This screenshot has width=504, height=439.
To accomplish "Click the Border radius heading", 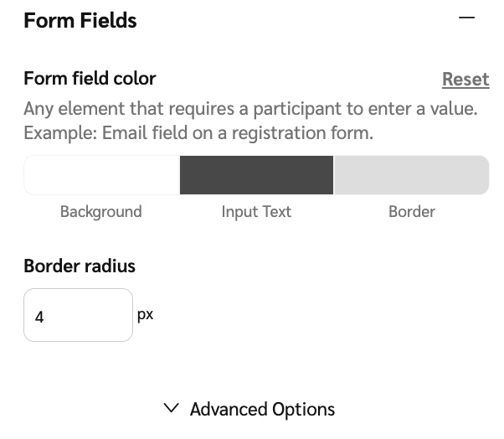I will tap(80, 266).
